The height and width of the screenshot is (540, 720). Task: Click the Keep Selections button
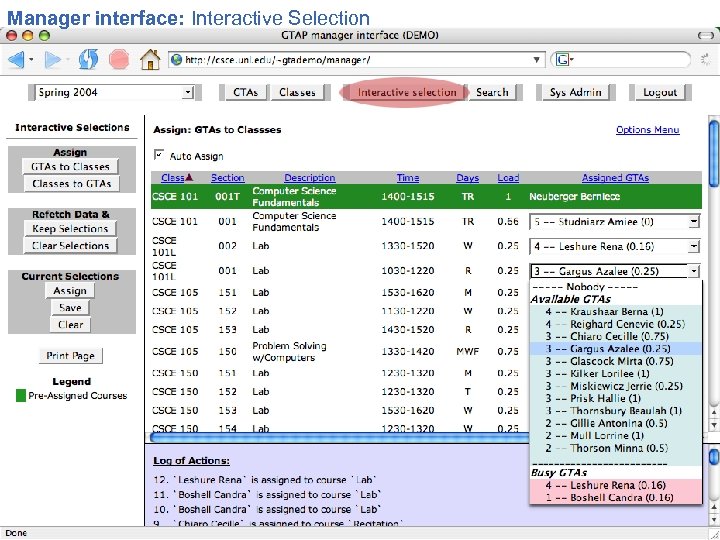click(70, 229)
